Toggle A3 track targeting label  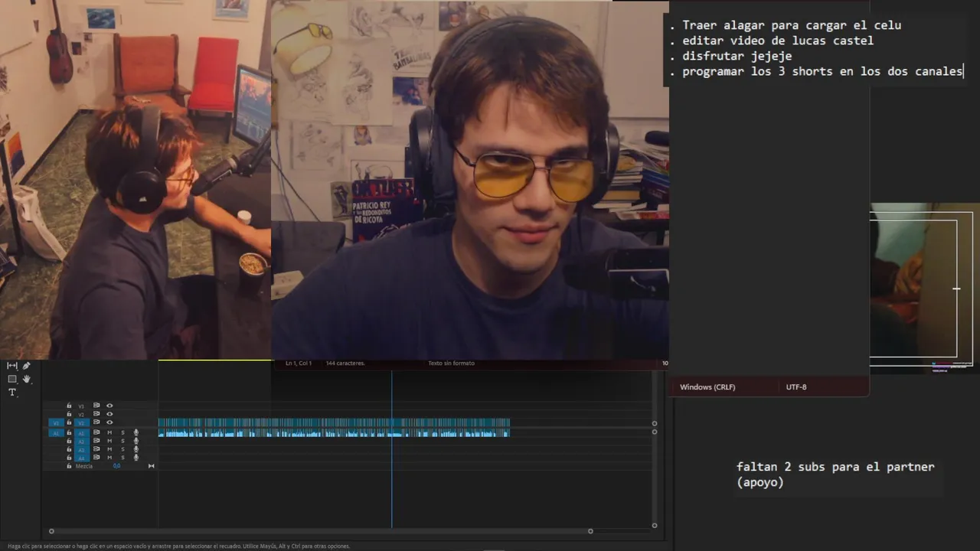point(81,450)
